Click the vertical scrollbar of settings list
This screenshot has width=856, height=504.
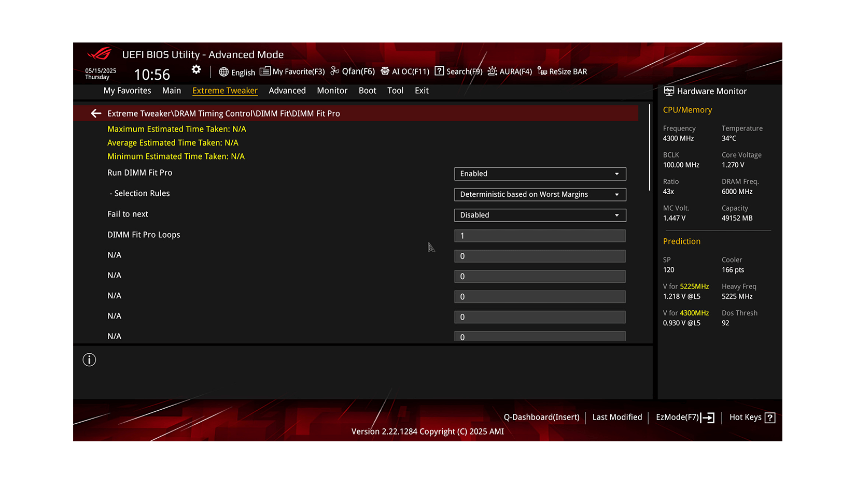click(649, 148)
